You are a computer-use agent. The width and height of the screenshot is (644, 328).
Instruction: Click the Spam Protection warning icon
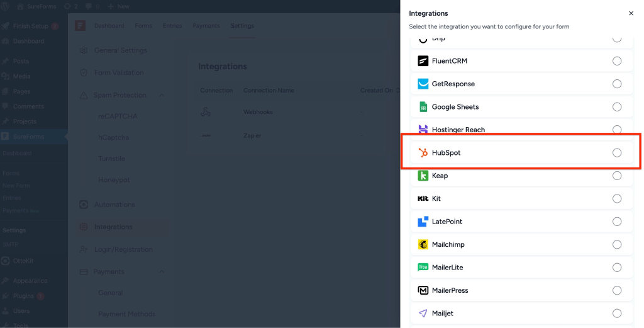pos(84,95)
